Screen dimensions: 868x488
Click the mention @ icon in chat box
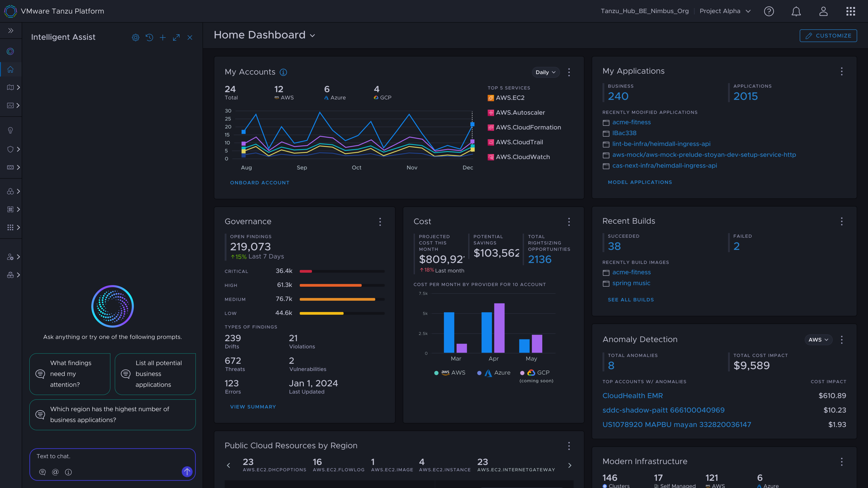pyautogui.click(x=55, y=472)
